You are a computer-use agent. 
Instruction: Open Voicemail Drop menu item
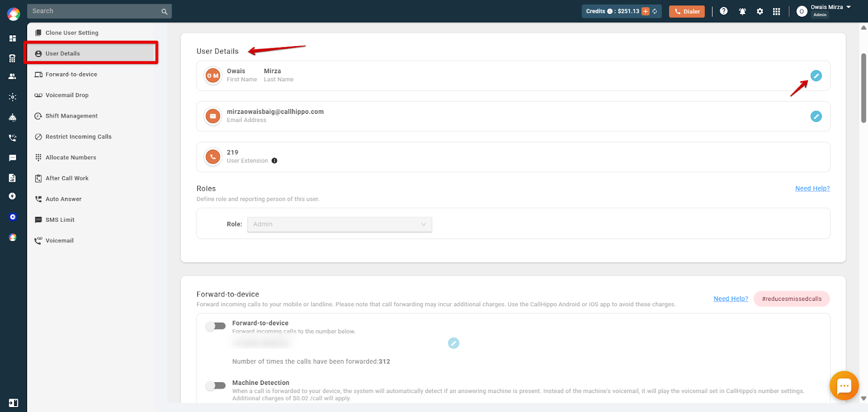(x=92, y=95)
